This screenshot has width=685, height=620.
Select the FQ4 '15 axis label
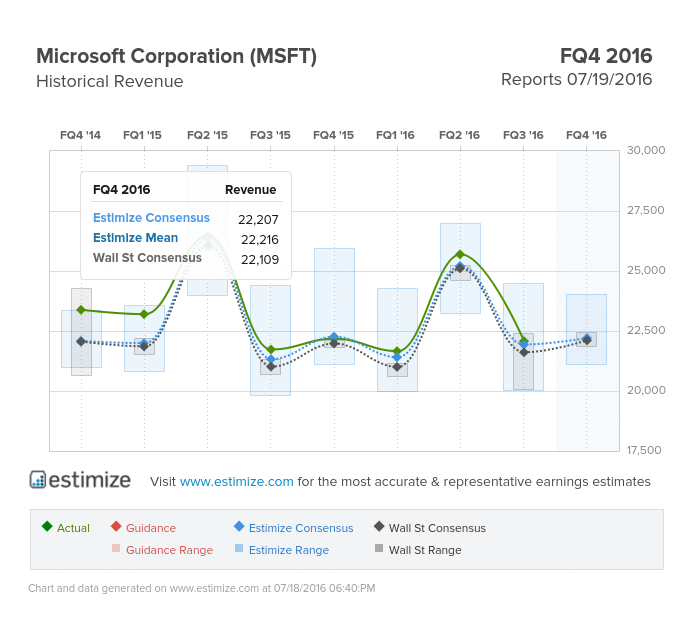click(x=333, y=135)
